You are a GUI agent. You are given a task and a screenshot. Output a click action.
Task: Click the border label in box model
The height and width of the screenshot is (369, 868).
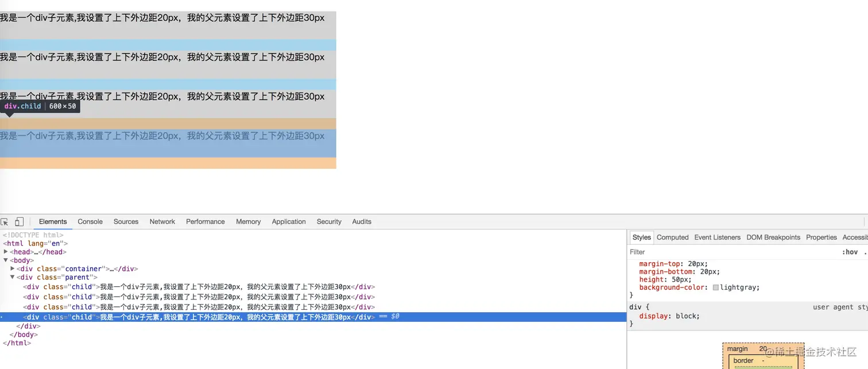coord(743,360)
